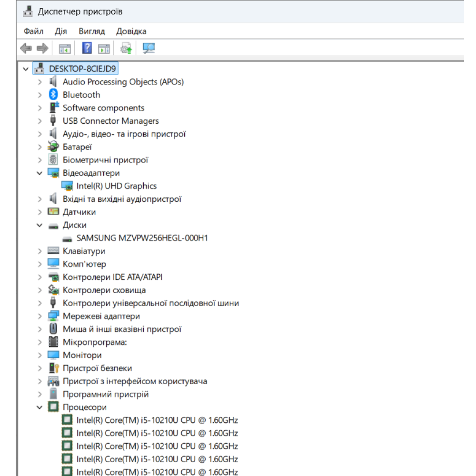This screenshot has width=476, height=476.
Task: Collapse the Диски category
Action: [40, 225]
